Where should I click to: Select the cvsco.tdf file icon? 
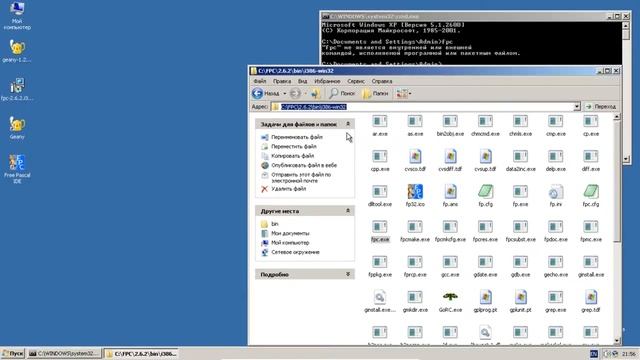pyautogui.click(x=415, y=156)
